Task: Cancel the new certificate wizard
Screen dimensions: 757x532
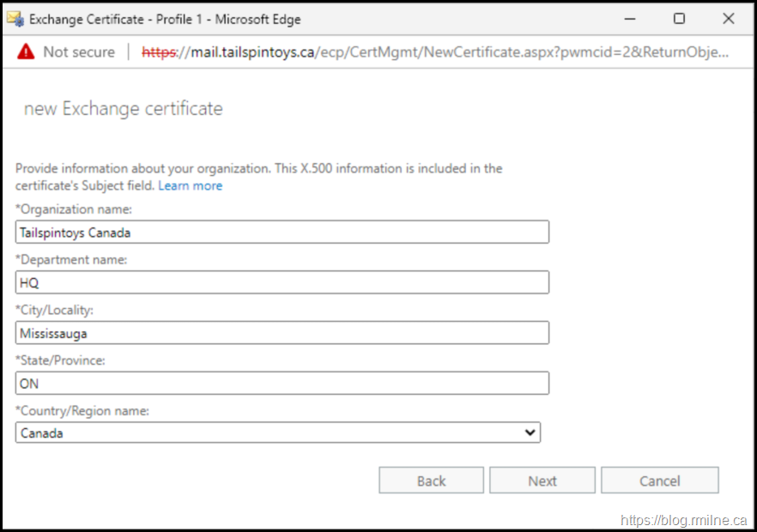Action: tap(659, 481)
